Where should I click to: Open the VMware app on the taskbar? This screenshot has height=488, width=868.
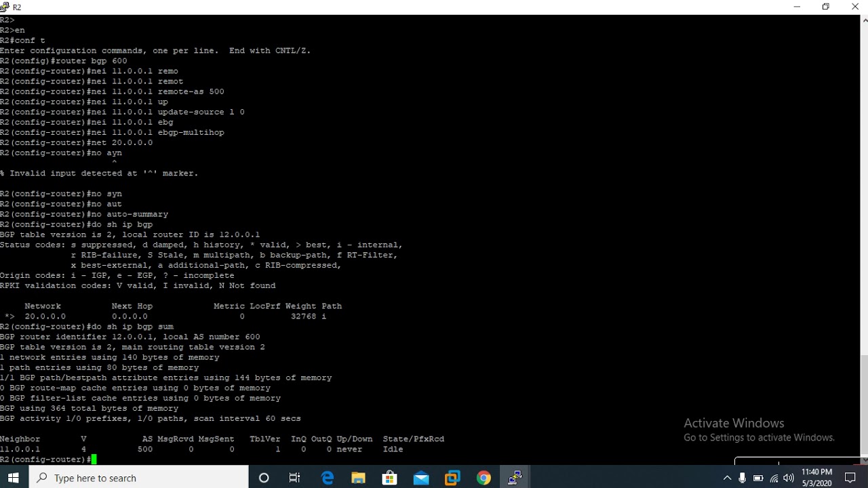point(452,478)
